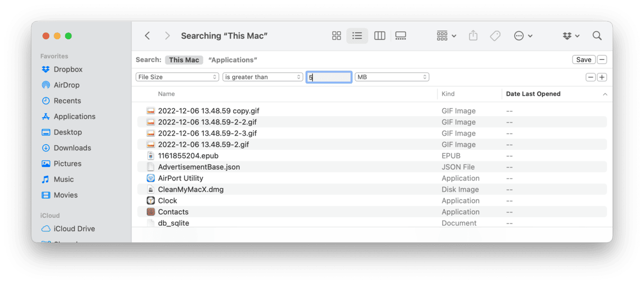Open the MB unit dropdown

[x=392, y=77]
